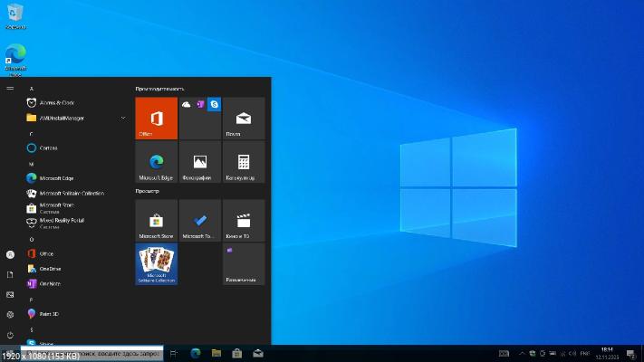Open Alarms & Clock from app list
644x362 pixels.
pyautogui.click(x=56, y=103)
